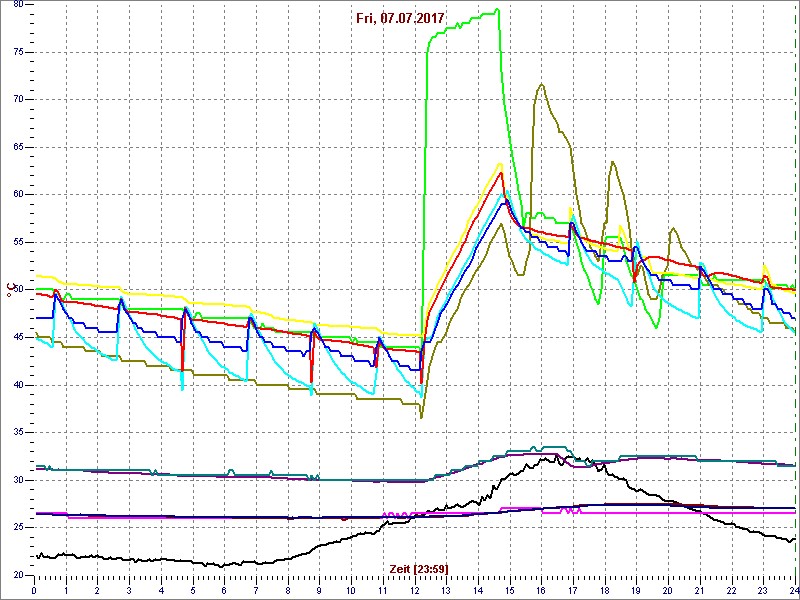This screenshot has width=800, height=600.
Task: Click hour 21 on the time axis
Action: pos(699,590)
